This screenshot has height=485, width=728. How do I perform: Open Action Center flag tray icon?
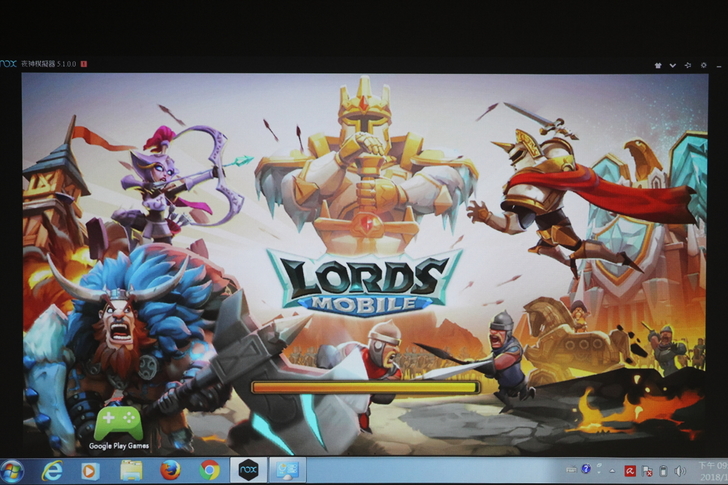[647, 472]
